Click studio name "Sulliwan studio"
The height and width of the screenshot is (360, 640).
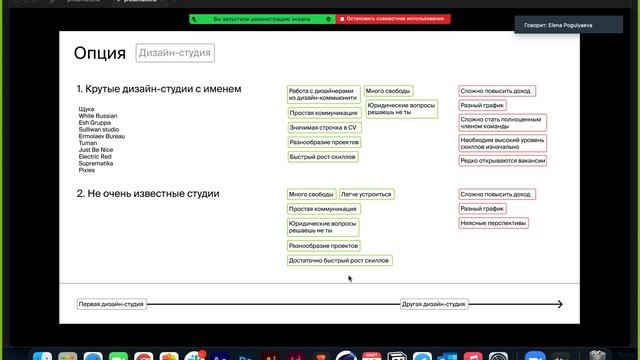point(99,129)
